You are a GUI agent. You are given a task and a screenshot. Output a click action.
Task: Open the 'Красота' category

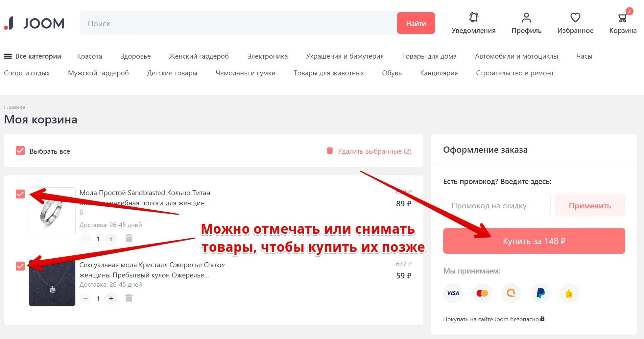(x=89, y=56)
